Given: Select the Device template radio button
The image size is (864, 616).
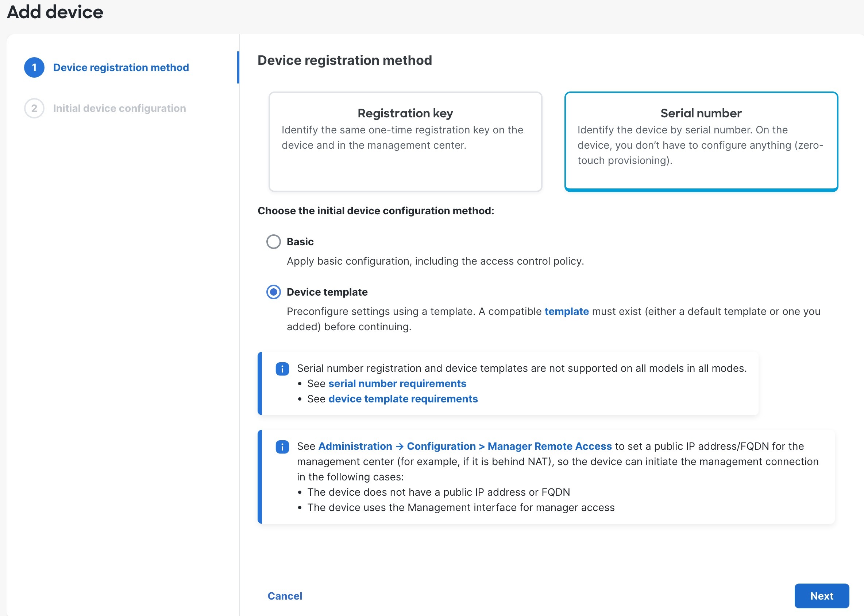Looking at the screenshot, I should pyautogui.click(x=273, y=292).
